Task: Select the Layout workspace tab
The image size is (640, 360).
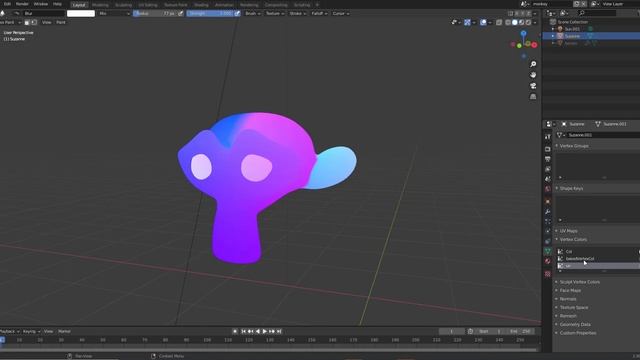Action: (x=79, y=5)
